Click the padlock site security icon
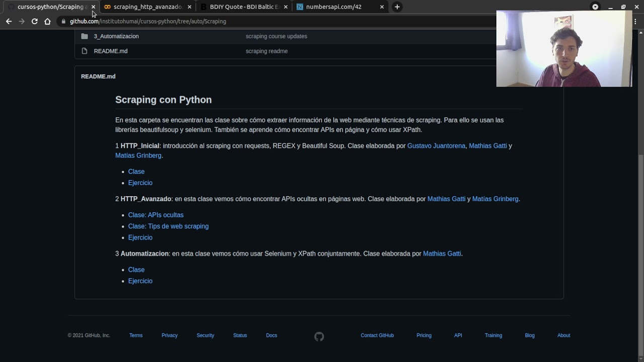The height and width of the screenshot is (362, 644). tap(63, 21)
